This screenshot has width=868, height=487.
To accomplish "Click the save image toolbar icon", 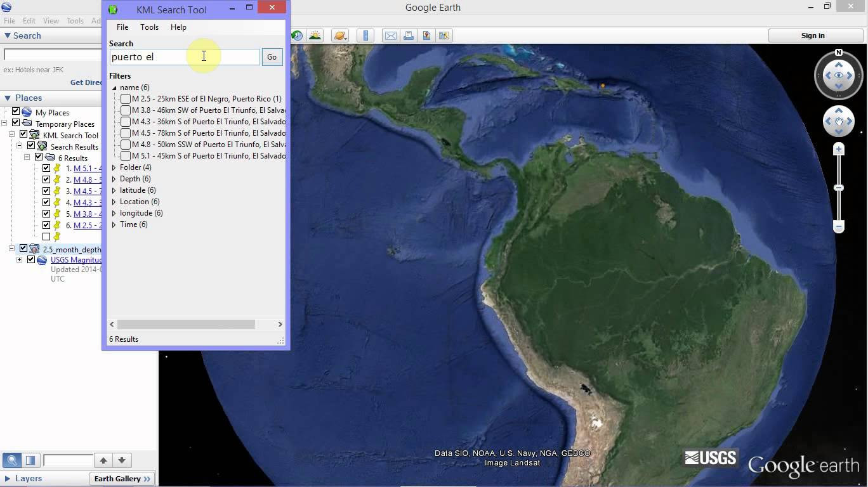I will (426, 36).
